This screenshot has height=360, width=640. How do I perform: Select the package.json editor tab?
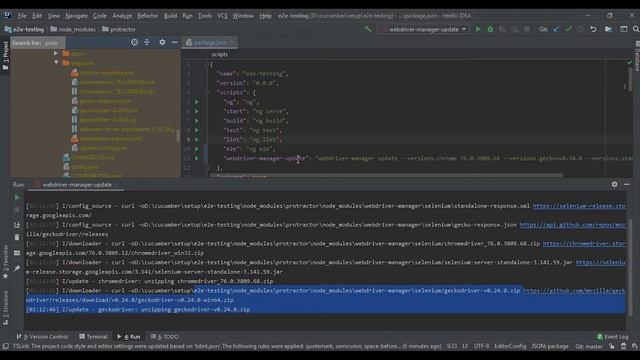pos(210,42)
